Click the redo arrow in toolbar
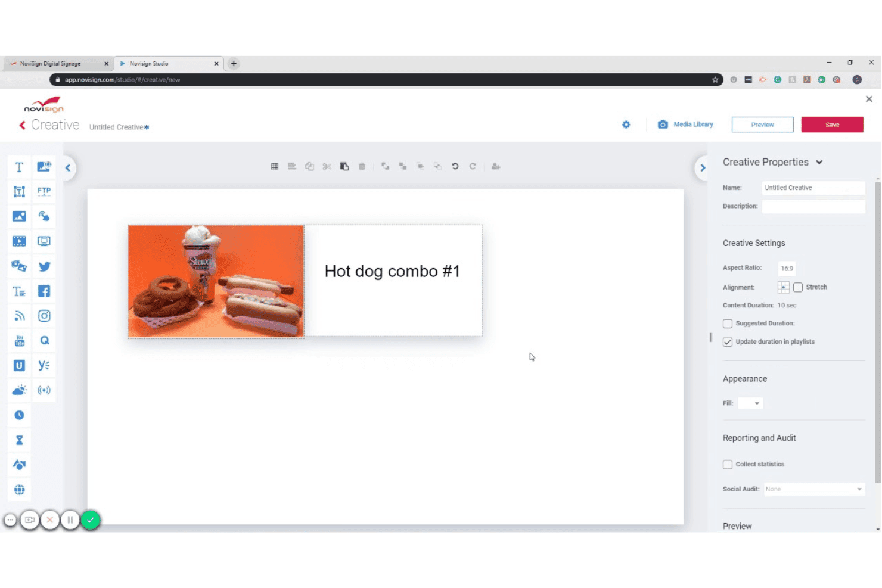 (473, 167)
